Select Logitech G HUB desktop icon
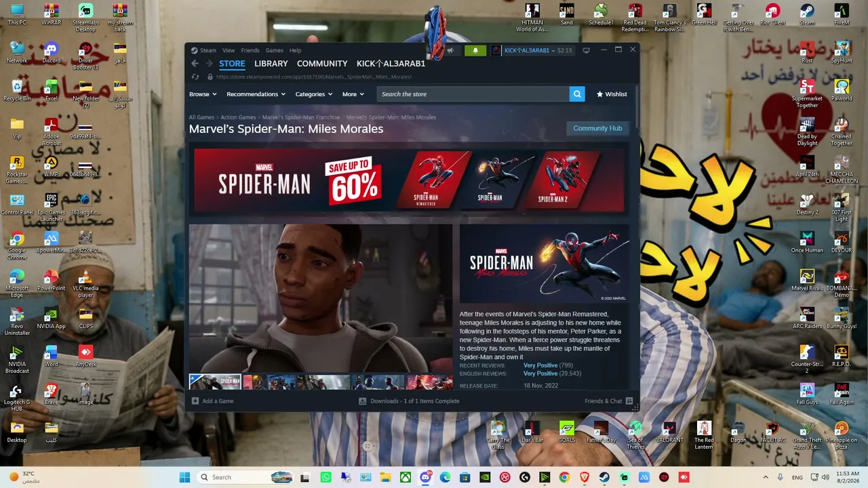The image size is (868, 488). click(17, 398)
